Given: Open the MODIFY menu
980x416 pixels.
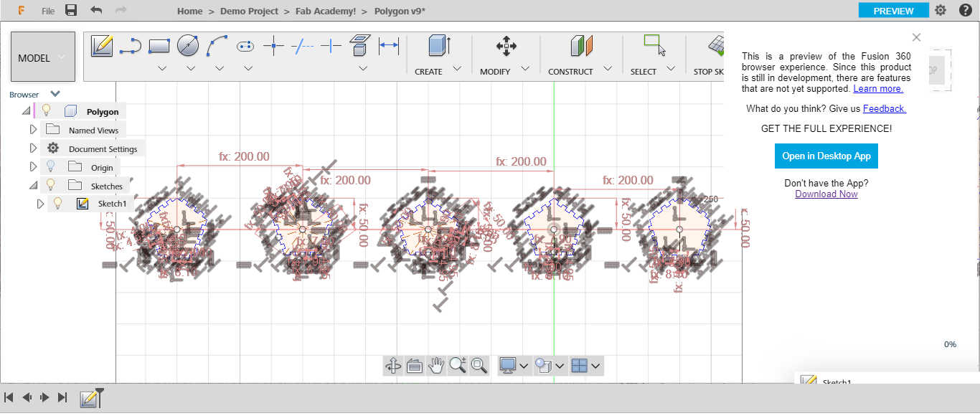Looking at the screenshot, I should coord(505,70).
